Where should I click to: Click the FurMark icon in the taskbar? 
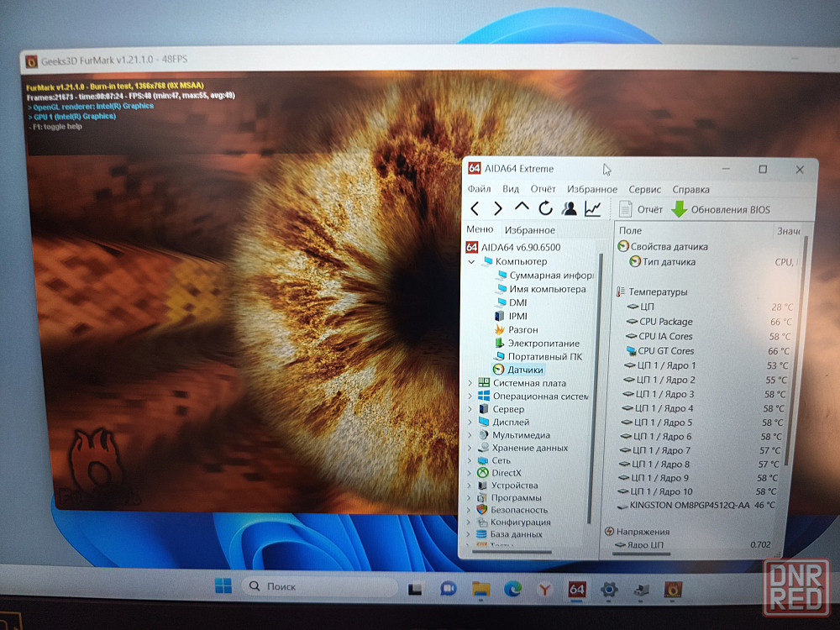coord(673,590)
